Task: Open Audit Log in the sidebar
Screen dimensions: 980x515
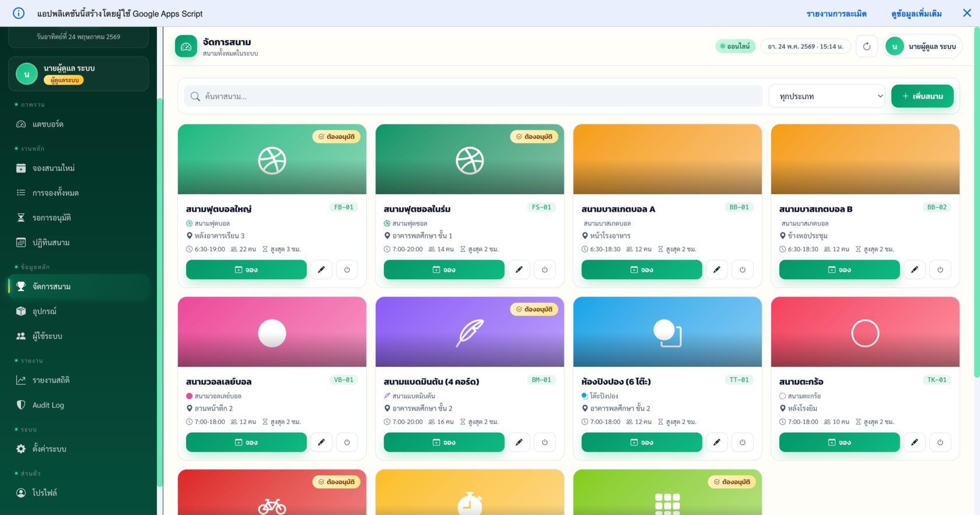Action: pyautogui.click(x=79, y=405)
